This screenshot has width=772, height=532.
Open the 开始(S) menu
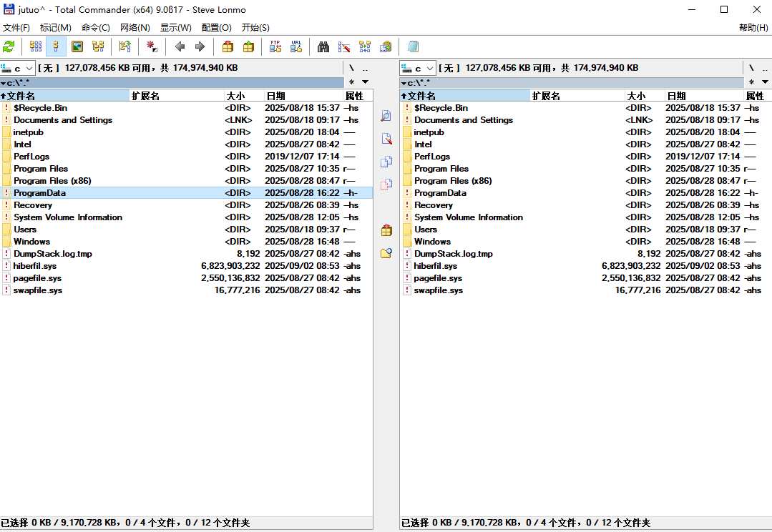point(255,28)
